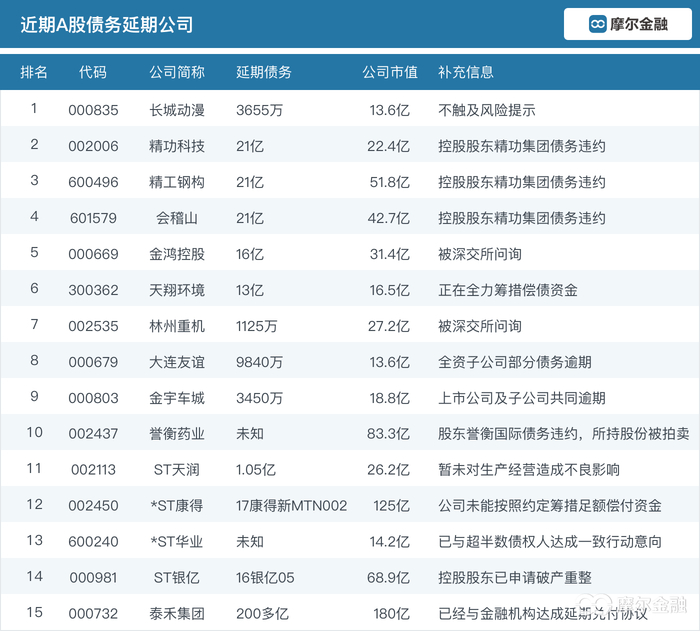700x631 pixels.
Task: Click deferred debt value 3450万
Action: point(259,398)
